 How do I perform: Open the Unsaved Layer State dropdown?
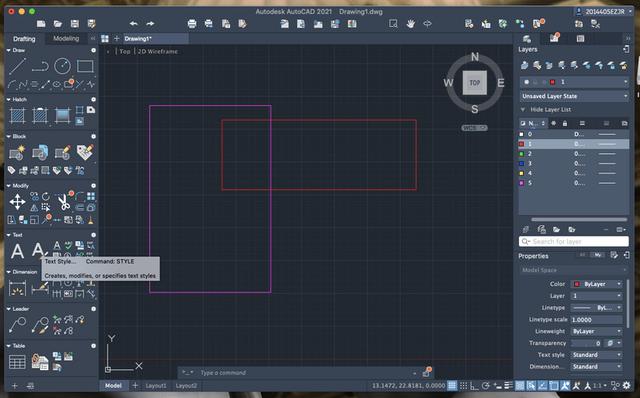pos(574,96)
